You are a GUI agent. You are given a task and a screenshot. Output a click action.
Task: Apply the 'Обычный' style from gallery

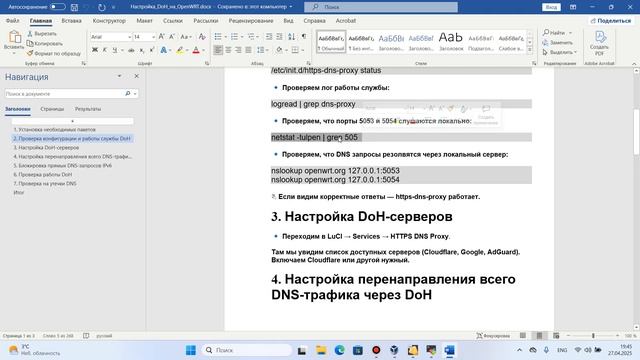pos(331,42)
